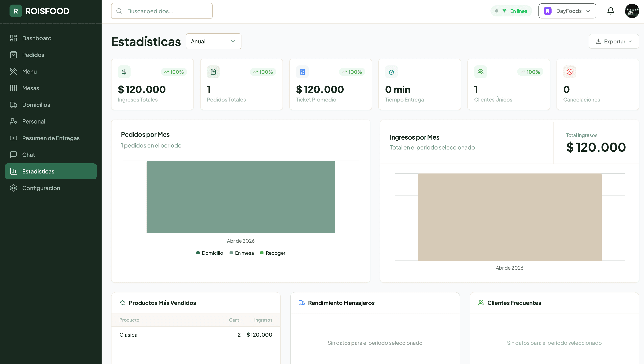This screenshot has width=644, height=364.
Task: Click the Cant. column header
Action: pyautogui.click(x=235, y=320)
